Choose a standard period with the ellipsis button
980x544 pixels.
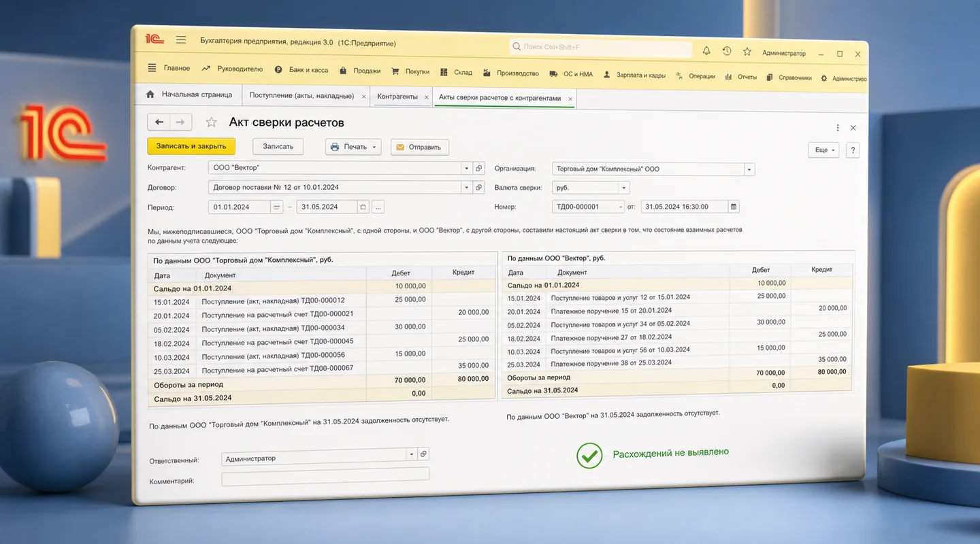tap(378, 207)
